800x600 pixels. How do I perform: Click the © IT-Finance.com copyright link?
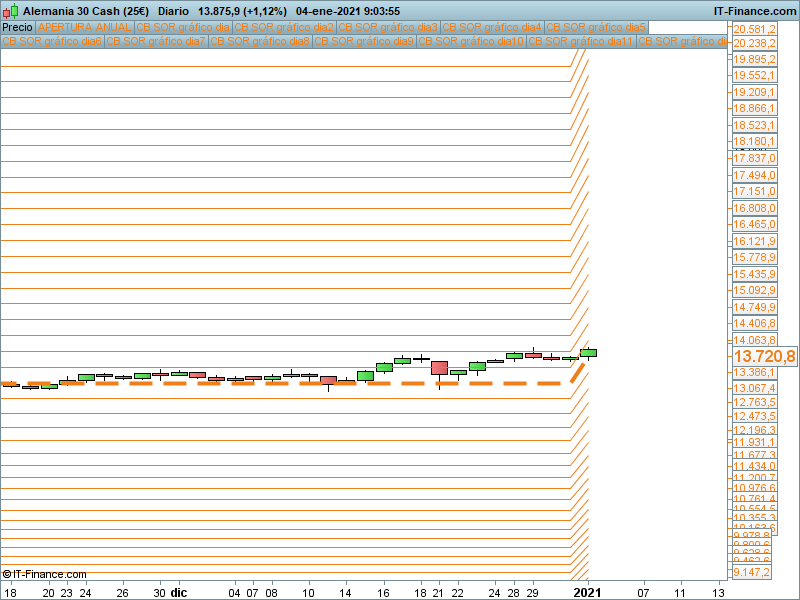click(44, 574)
